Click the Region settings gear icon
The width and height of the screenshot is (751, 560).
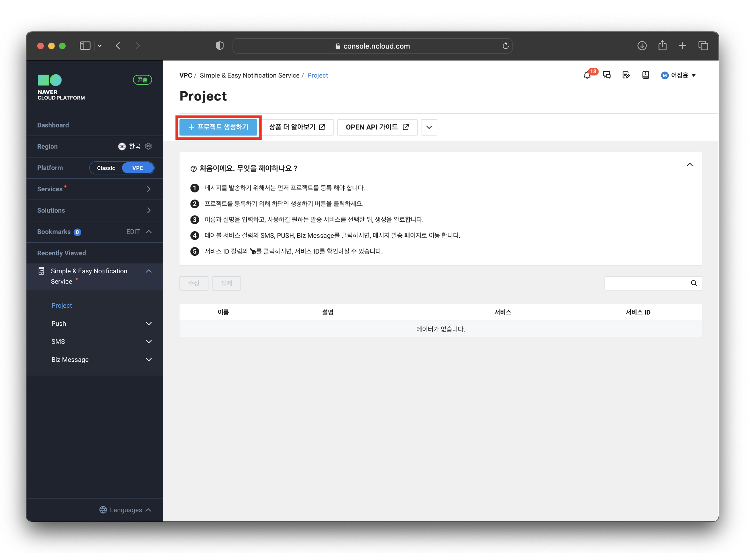click(x=148, y=146)
